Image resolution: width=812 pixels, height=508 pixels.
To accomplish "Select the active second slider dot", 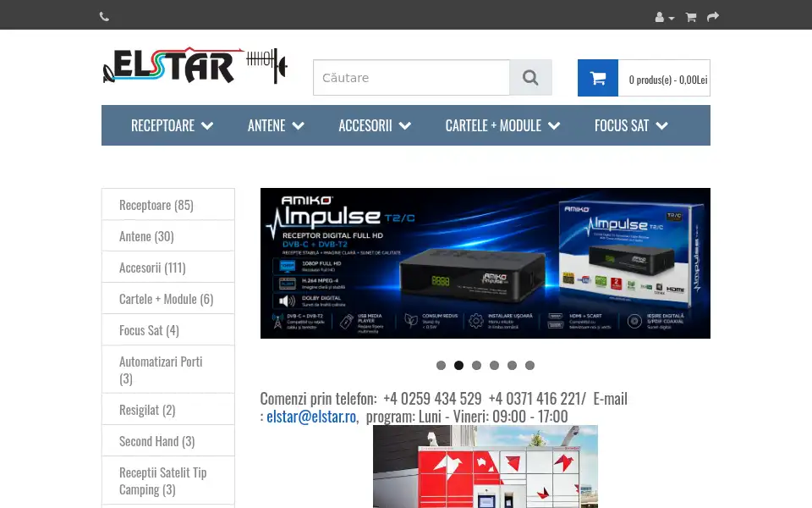I will (x=458, y=366).
